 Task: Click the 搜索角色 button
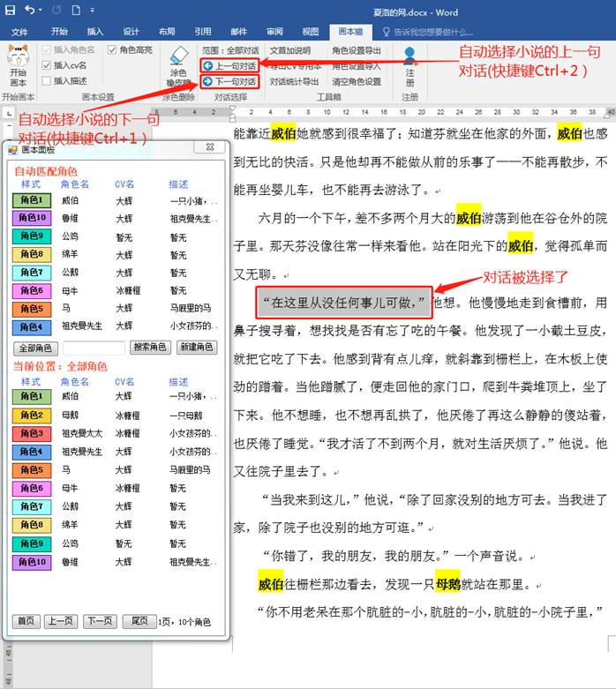pos(150,347)
